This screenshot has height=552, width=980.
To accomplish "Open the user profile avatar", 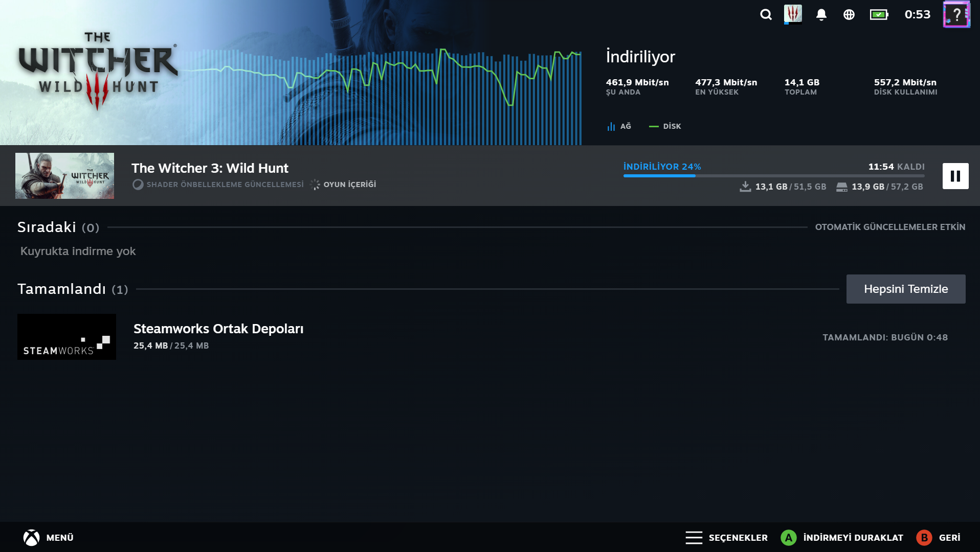I will tap(956, 14).
